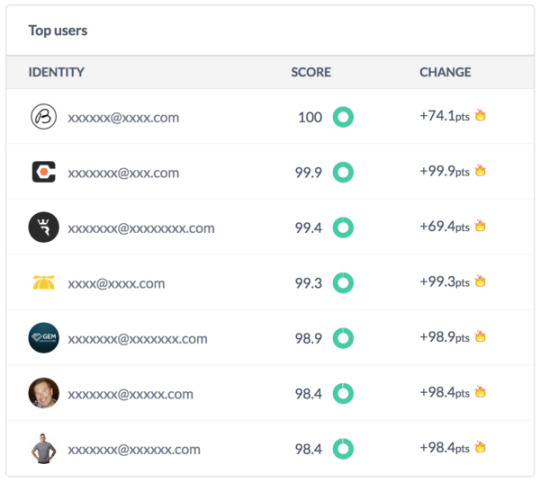Image resolution: width=540 pixels, height=482 pixels.
Task: Click the black C hexagon logo avatar
Action: coord(43,172)
